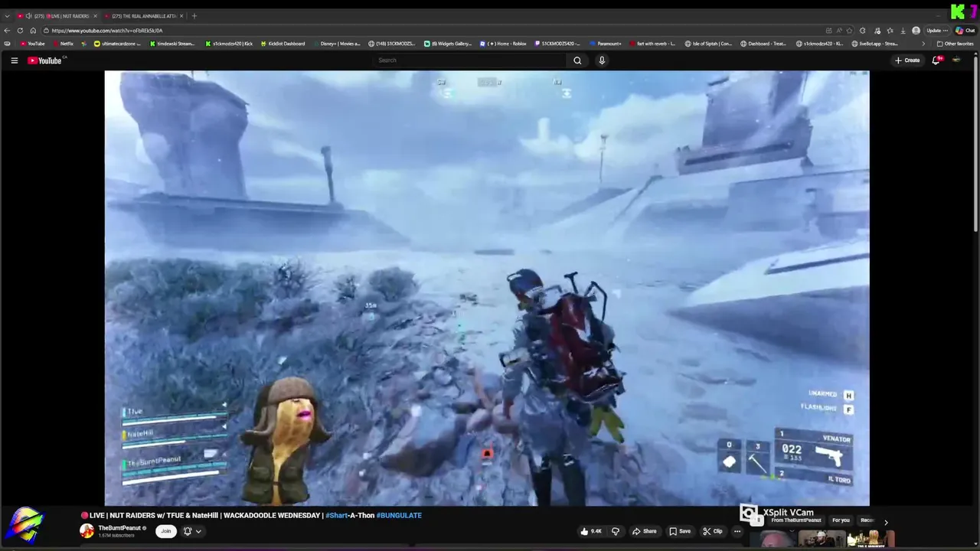The height and width of the screenshot is (551, 980).
Task: Open browser profile avatar
Action: 916,31
